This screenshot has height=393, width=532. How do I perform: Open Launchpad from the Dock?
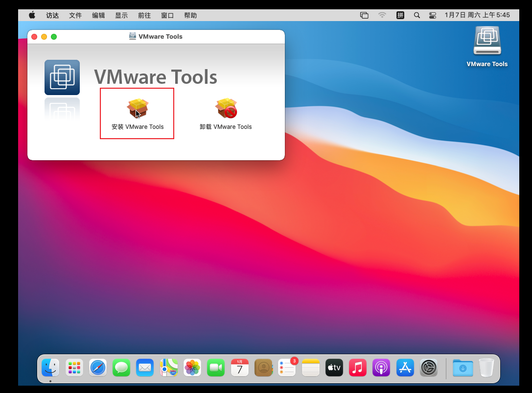click(x=74, y=368)
